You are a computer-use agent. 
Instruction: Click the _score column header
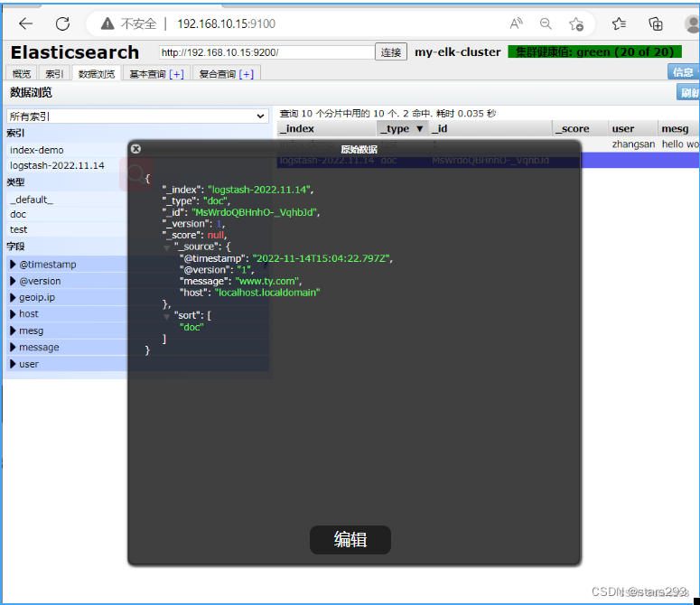pos(580,129)
